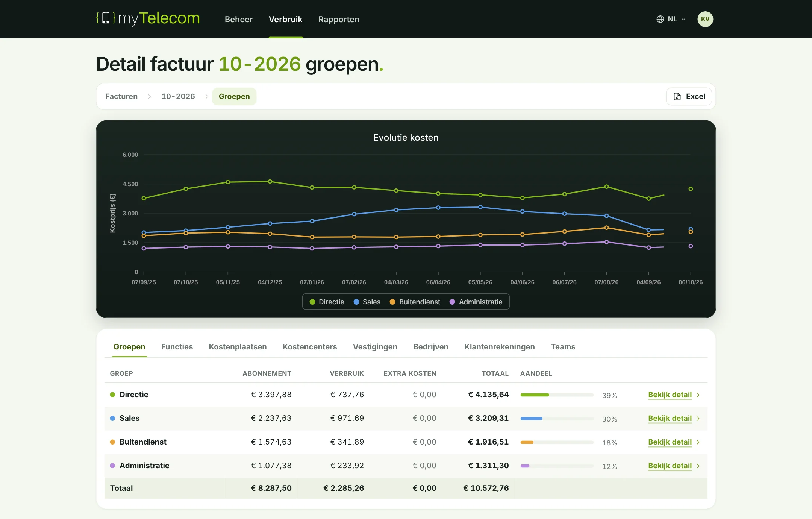The height and width of the screenshot is (519, 812).
Task: Click the Groepen breadcrumb chip
Action: 234,96
